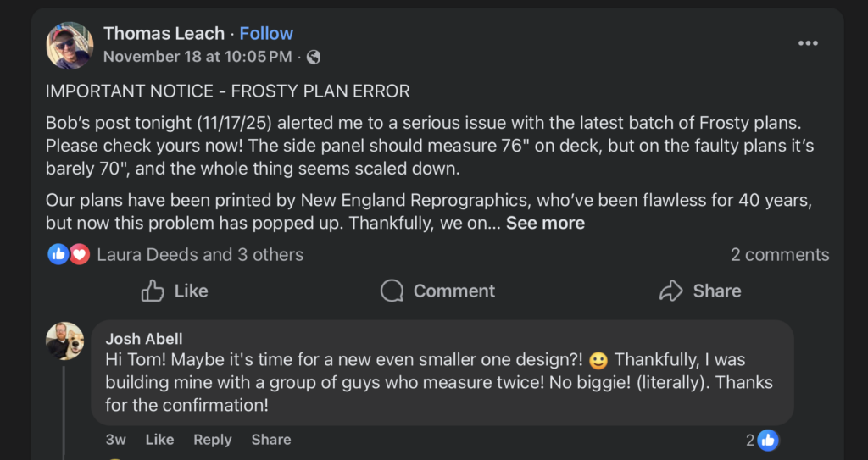Click Josh Abell's avatar thumbnail

tap(64, 341)
